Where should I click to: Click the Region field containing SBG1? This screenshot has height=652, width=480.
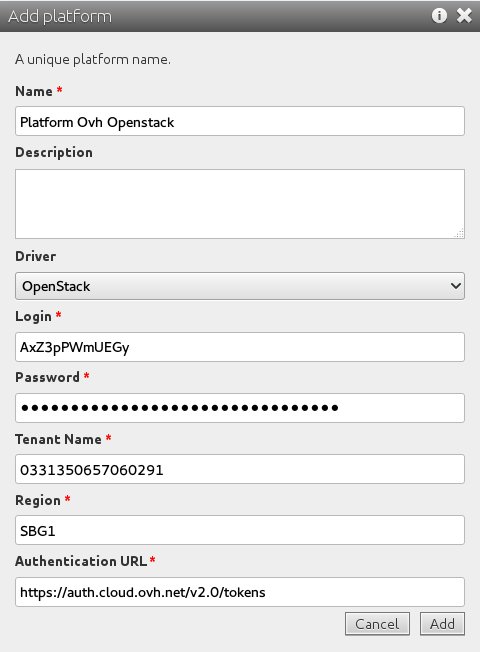tap(240, 530)
